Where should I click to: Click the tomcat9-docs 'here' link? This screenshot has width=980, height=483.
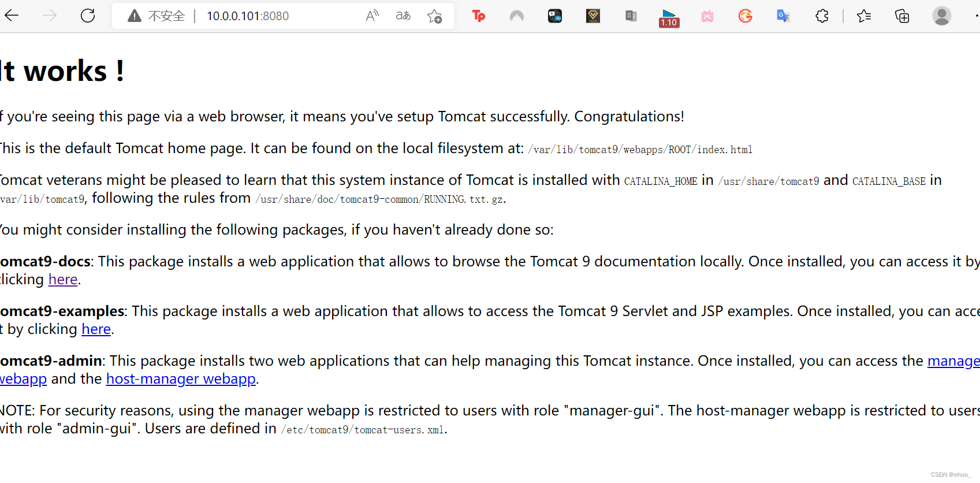click(63, 280)
